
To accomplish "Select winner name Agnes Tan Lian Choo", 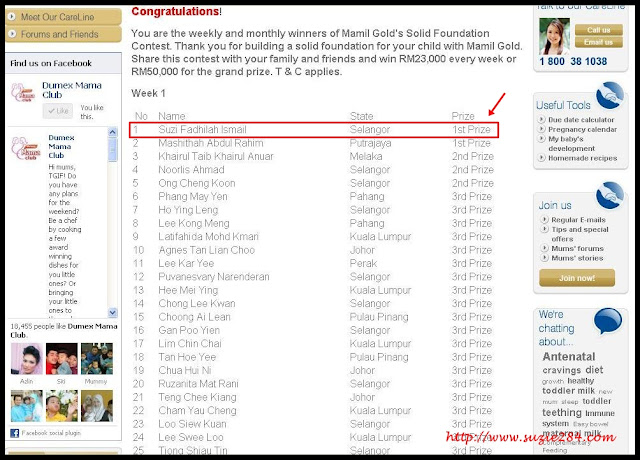I will pyautogui.click(x=207, y=250).
